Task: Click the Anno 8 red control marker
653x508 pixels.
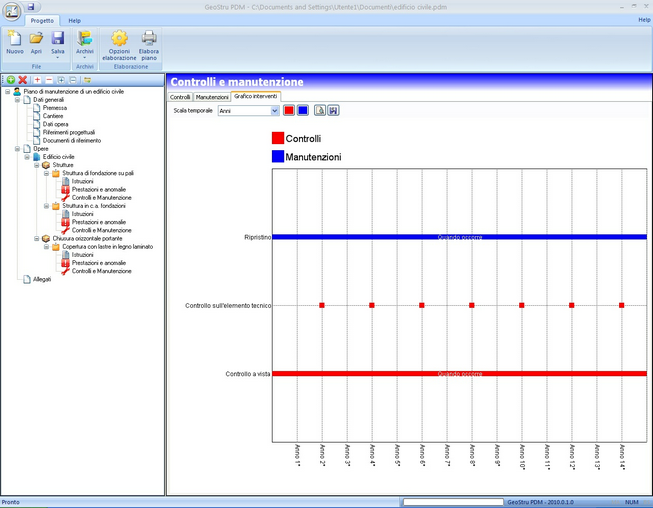Action: point(471,305)
